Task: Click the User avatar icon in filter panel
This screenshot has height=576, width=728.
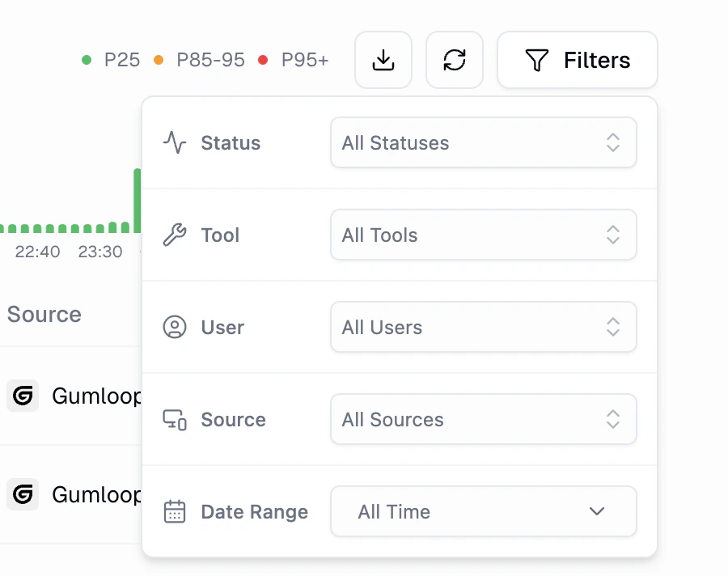Action: pos(175,327)
